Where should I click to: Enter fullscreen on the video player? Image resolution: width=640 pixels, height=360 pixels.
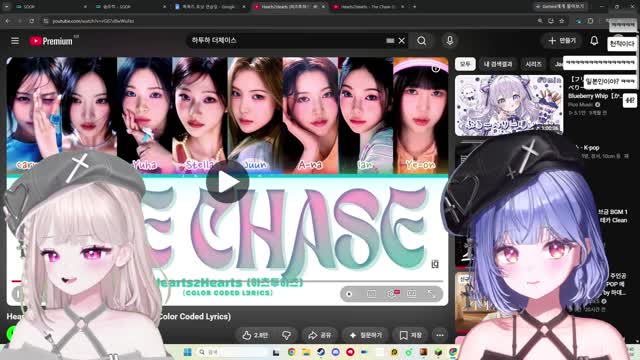(x=431, y=293)
